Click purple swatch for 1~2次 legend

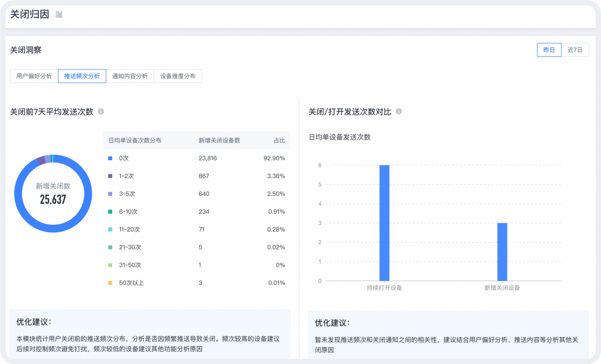pos(110,176)
